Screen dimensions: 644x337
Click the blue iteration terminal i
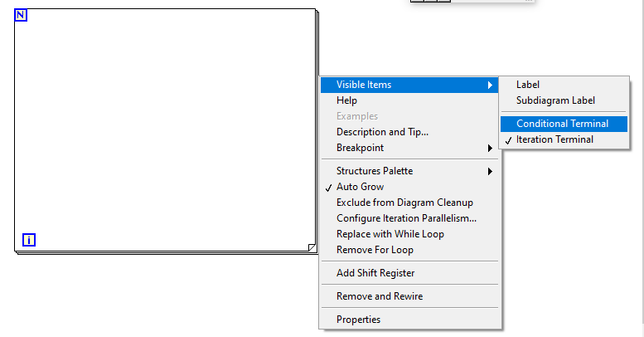pyautogui.click(x=29, y=240)
